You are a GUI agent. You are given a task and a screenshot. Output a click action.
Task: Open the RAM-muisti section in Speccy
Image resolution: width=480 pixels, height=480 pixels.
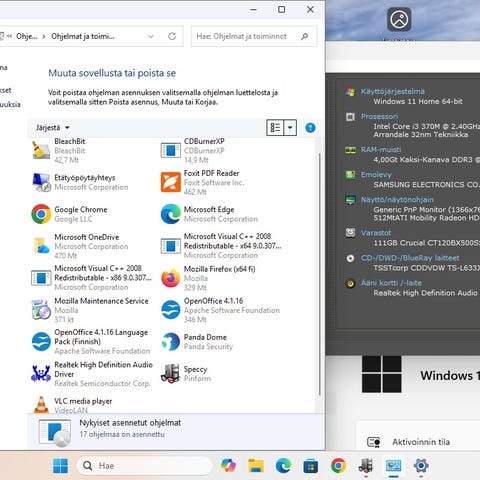coord(381,150)
